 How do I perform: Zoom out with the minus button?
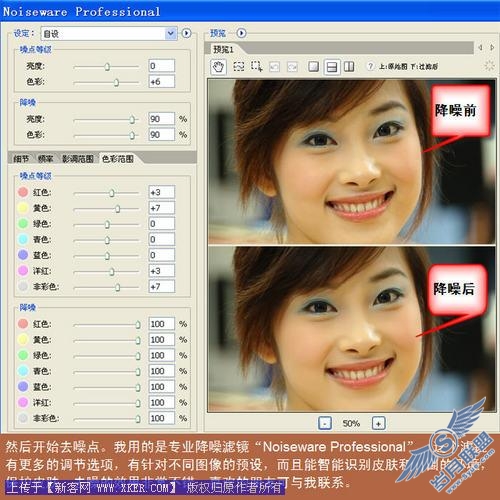coord(325,423)
